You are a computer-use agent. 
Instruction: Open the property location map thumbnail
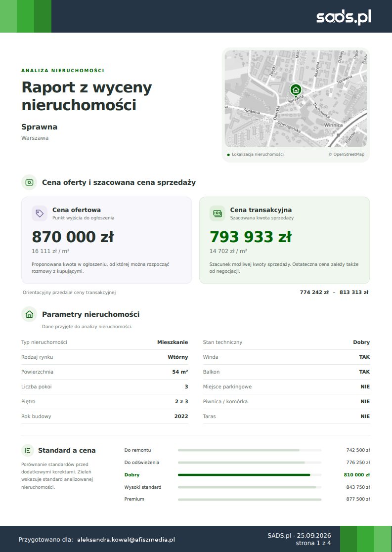(296, 98)
